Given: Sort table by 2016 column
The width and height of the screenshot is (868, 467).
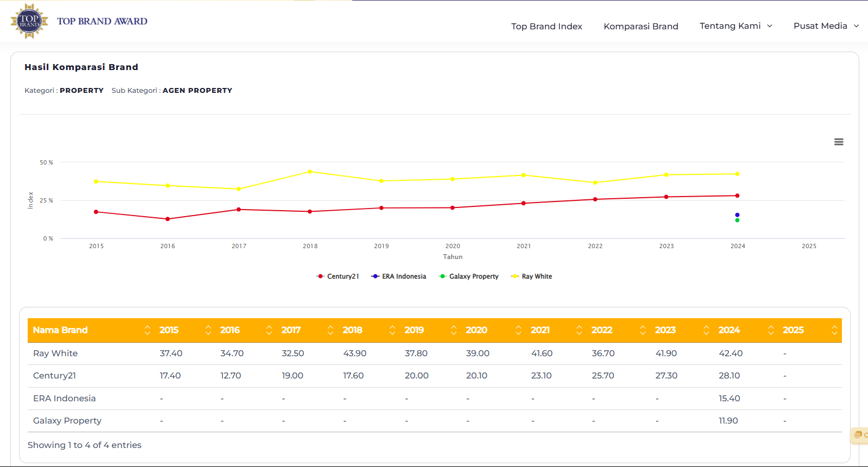Looking at the screenshot, I should (x=245, y=330).
